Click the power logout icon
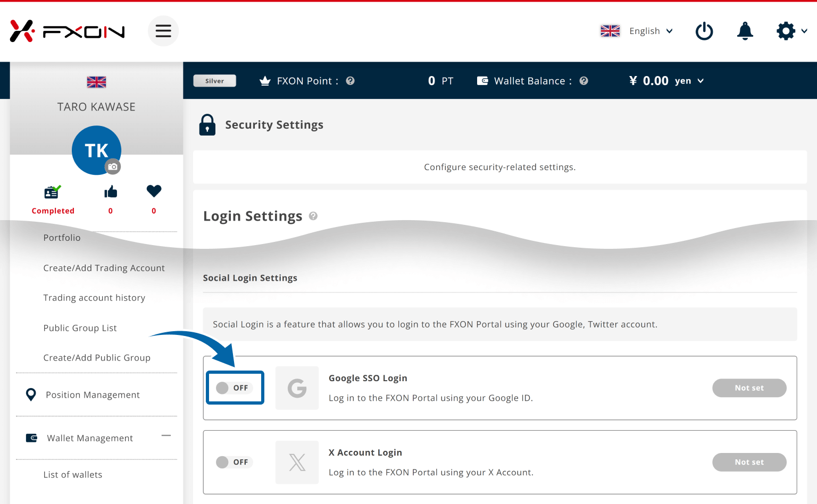The height and width of the screenshot is (504, 817). click(704, 31)
